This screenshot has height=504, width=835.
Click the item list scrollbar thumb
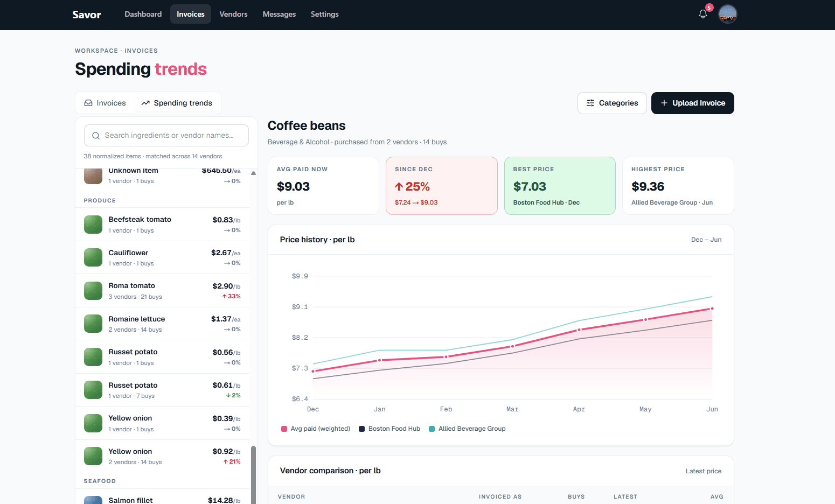pos(253,474)
